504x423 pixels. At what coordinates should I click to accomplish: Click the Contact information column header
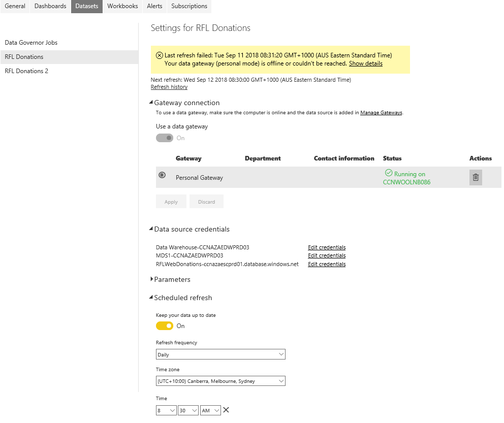344,158
